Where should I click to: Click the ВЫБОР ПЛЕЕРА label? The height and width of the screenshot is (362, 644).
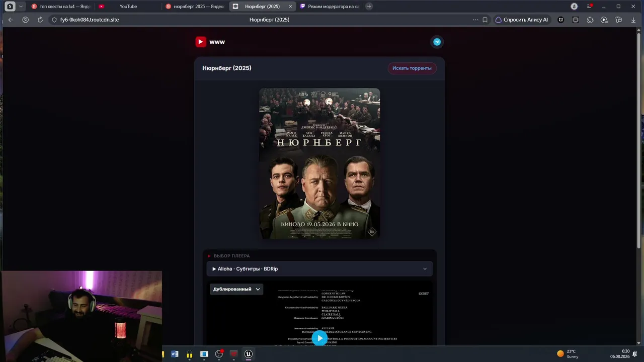(x=231, y=256)
